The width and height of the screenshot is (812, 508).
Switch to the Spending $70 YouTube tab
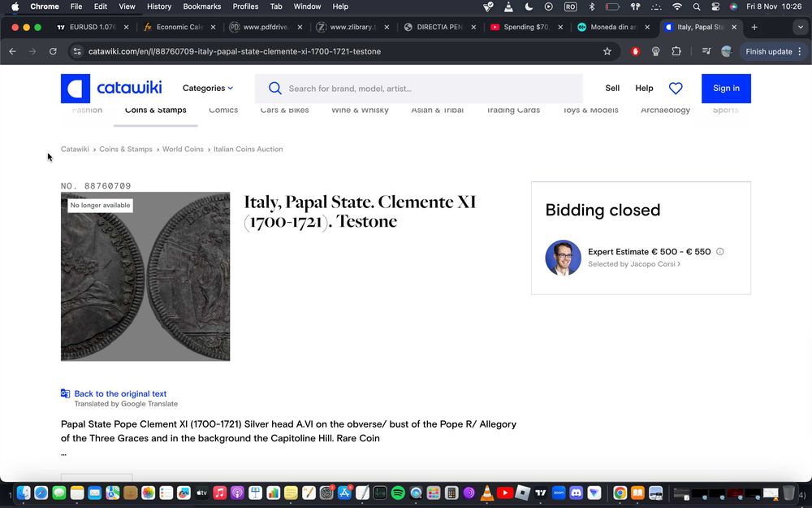click(526, 27)
